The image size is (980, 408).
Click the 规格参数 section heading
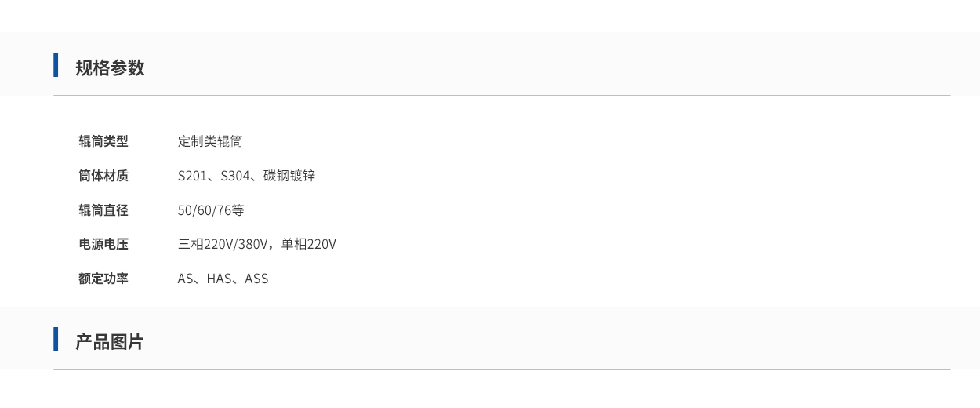(x=110, y=67)
